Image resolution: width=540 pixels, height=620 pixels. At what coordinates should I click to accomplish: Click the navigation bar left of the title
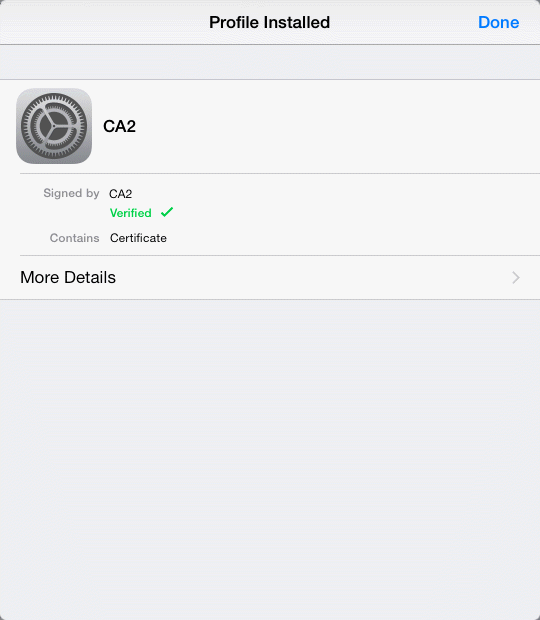coord(103,23)
